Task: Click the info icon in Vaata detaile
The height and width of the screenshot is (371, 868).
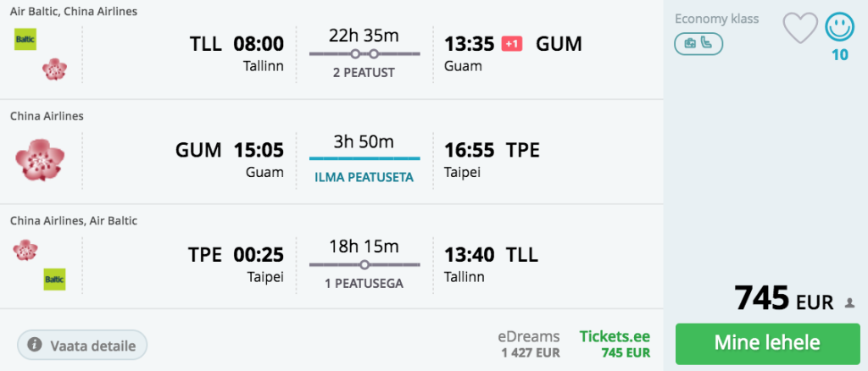Action: 35,345
